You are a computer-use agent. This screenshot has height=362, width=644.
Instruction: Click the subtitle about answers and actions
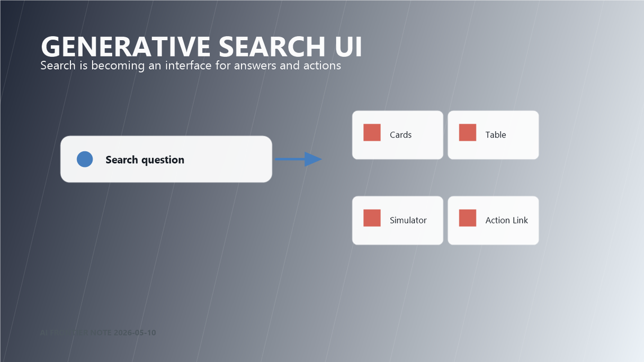(x=191, y=66)
